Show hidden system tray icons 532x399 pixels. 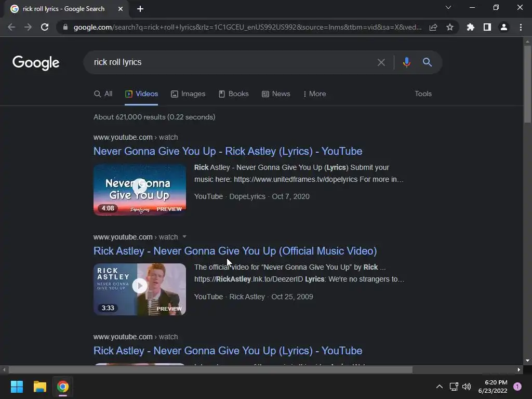click(440, 387)
